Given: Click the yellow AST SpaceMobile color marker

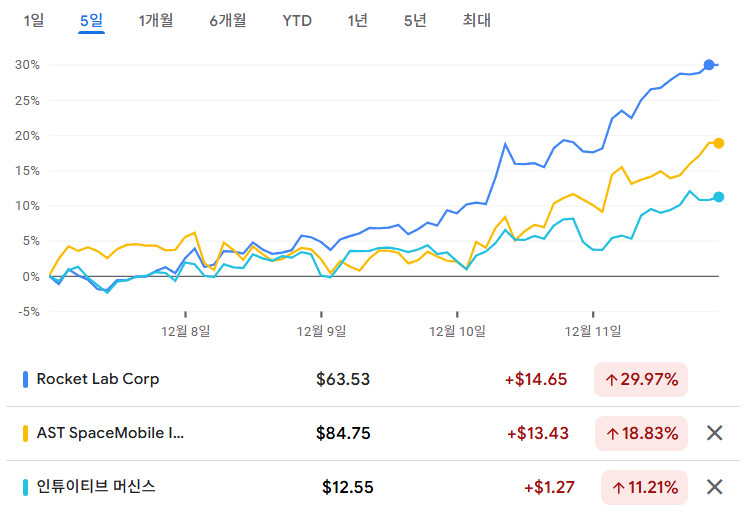Looking at the screenshot, I should [x=25, y=433].
